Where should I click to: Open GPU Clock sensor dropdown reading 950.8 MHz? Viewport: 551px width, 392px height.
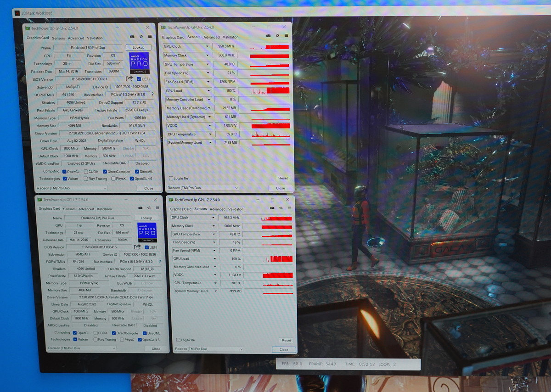pyautogui.click(x=208, y=46)
